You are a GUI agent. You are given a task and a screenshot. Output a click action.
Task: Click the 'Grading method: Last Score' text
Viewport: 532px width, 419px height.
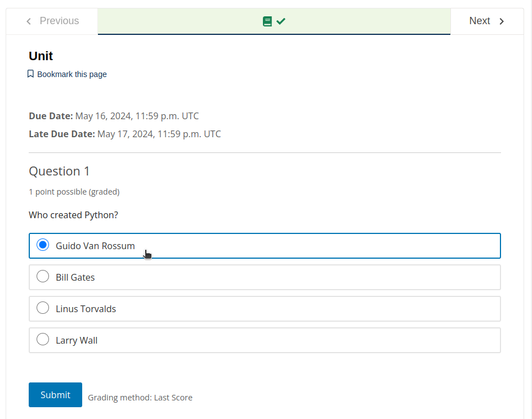[140, 398]
